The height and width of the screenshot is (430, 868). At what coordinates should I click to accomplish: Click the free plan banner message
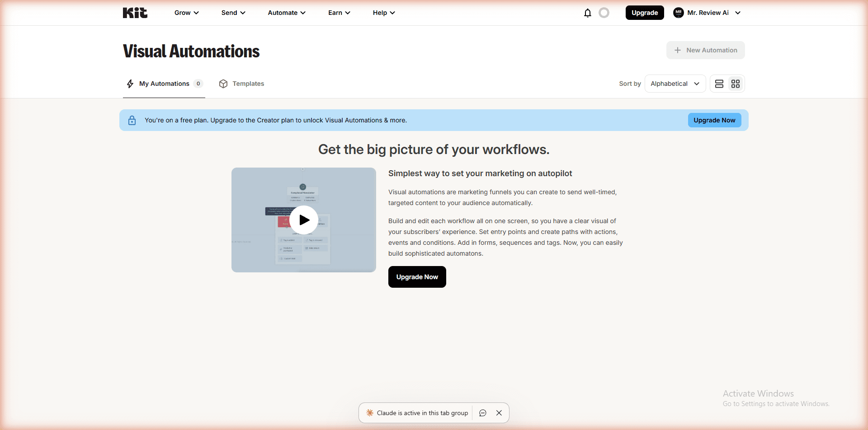pyautogui.click(x=276, y=120)
